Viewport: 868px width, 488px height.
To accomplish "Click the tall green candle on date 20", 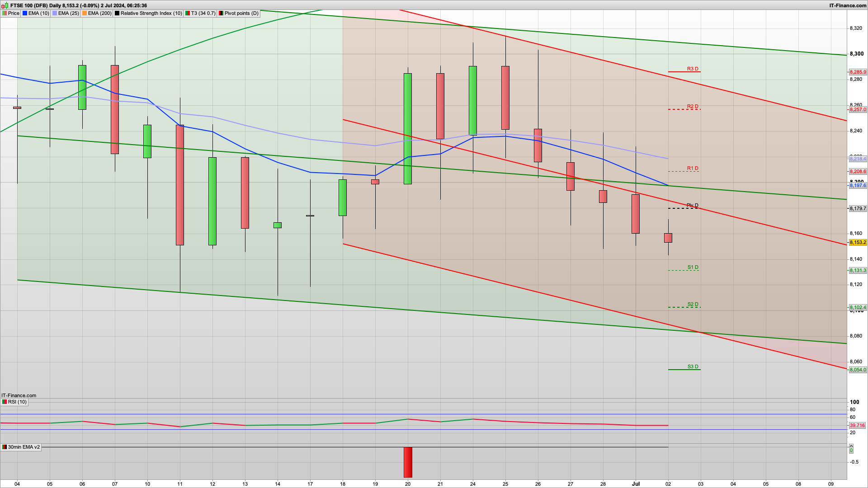I will pos(408,129).
